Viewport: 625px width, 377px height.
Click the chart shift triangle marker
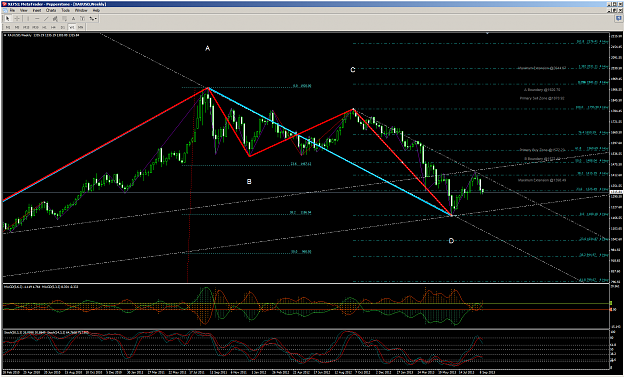pos(487,33)
